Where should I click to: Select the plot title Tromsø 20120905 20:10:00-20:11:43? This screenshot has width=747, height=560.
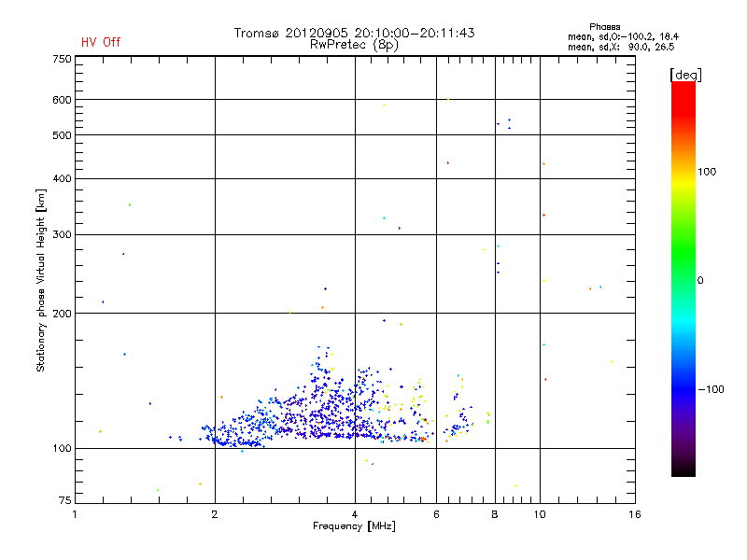point(354,33)
